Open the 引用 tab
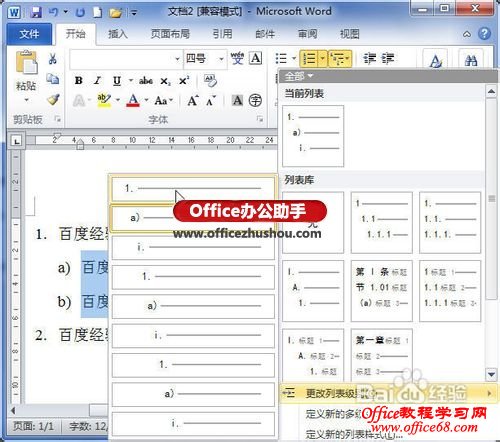 (222, 34)
